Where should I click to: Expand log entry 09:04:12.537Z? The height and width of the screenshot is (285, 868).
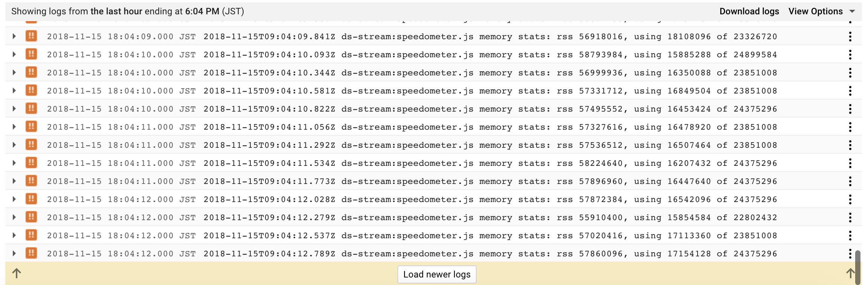tap(14, 235)
